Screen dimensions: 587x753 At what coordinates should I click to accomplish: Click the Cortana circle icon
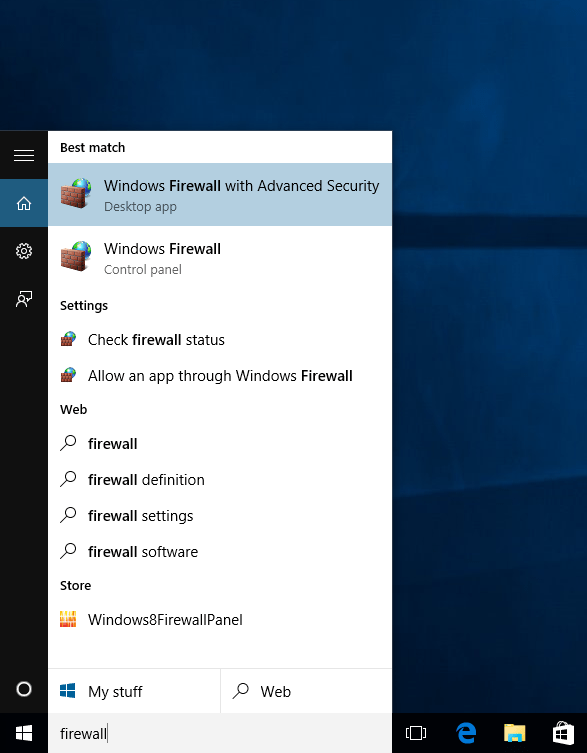[24, 689]
